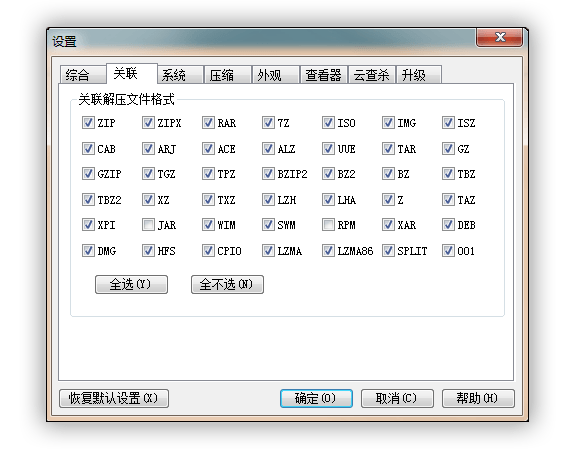Open help via 帮助(H) button
This screenshot has height=452, width=582.
(x=478, y=398)
